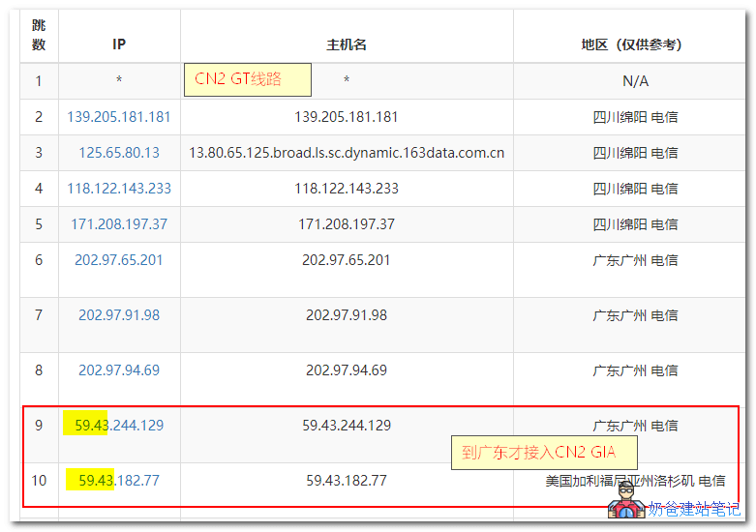Screen dimensions: 756x532
Task: Click the 跳数 column header
Action: [39, 36]
